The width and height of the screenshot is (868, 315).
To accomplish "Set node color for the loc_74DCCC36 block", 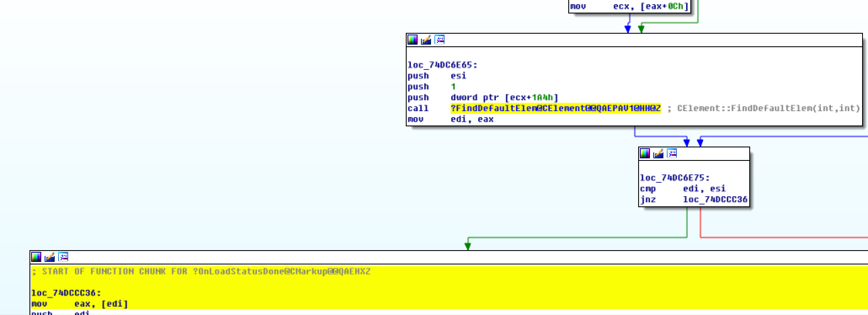I will 36,257.
